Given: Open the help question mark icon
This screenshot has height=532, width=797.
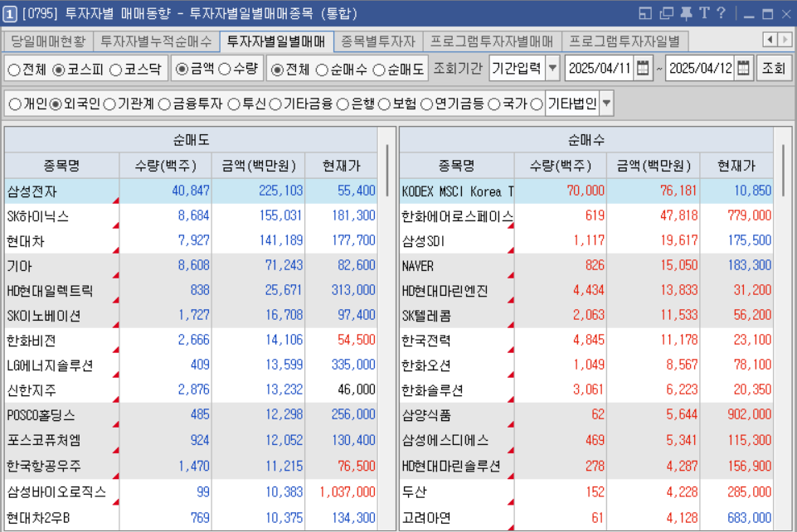Looking at the screenshot, I should [x=721, y=13].
